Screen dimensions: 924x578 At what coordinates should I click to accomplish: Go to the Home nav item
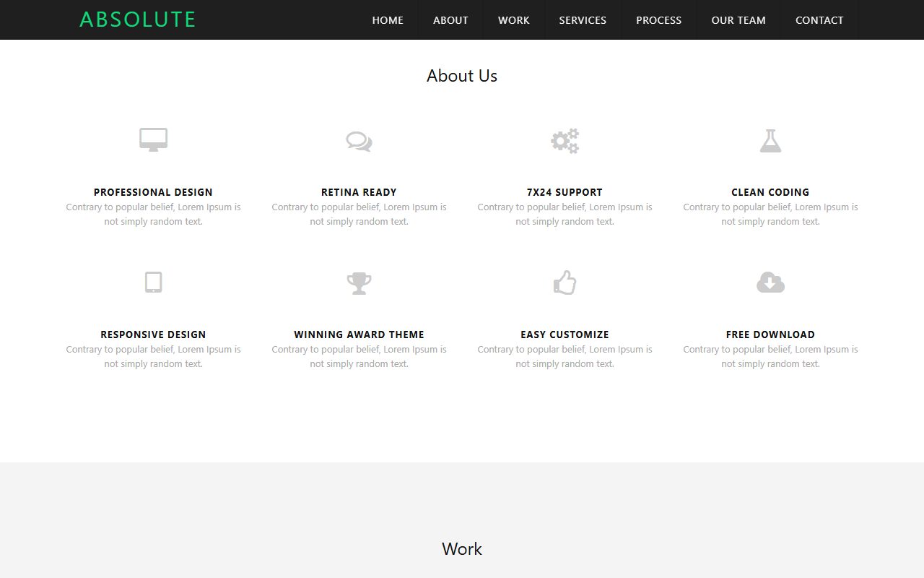pyautogui.click(x=388, y=20)
